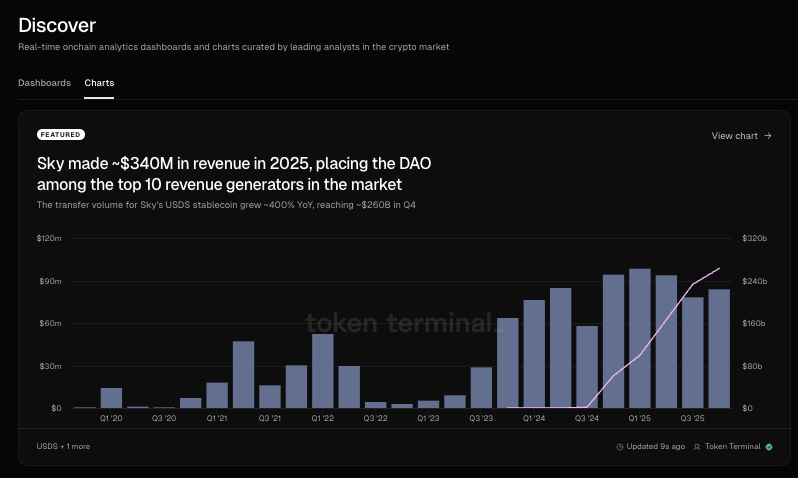Click the Q1 '20 axis label
Viewport: 798px width, 478px height.
point(111,418)
